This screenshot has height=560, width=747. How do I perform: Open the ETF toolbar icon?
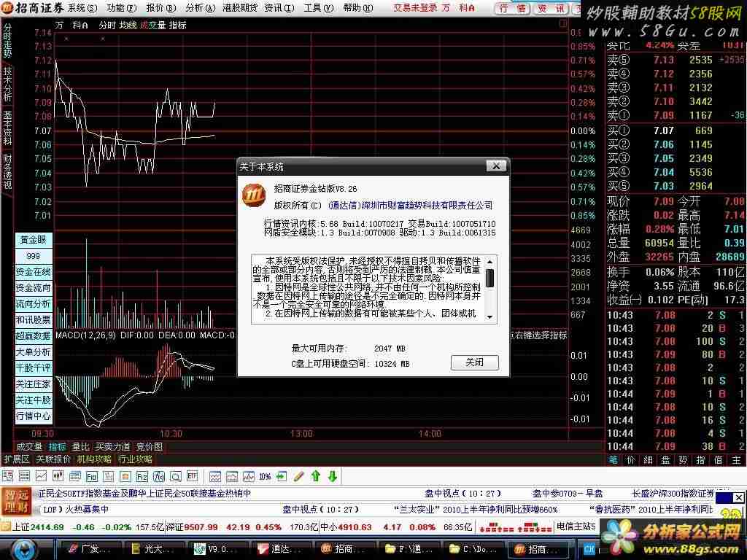(193, 475)
